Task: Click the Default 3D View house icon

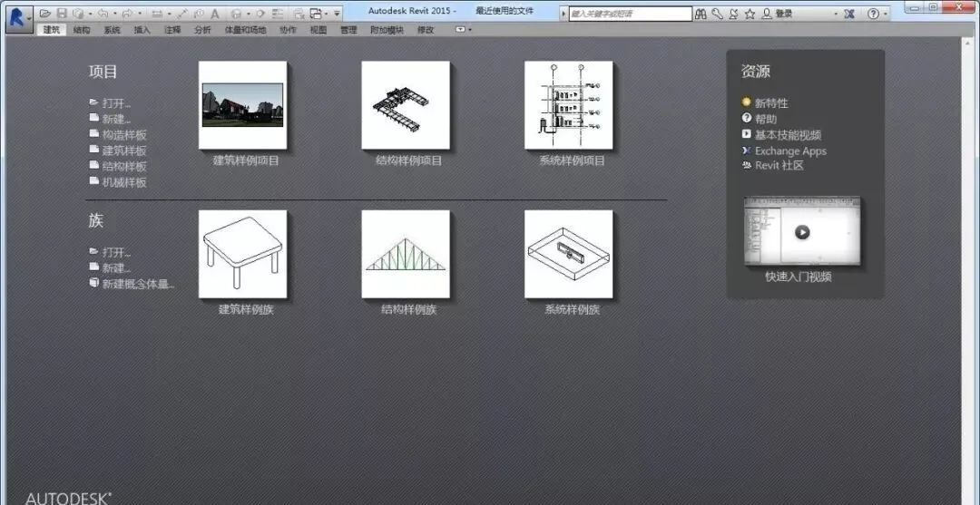Action: [x=236, y=13]
